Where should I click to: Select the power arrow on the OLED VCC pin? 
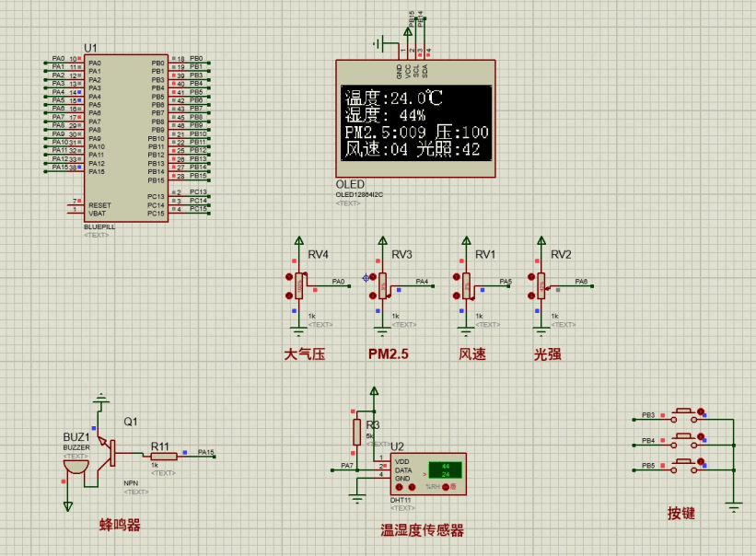click(x=408, y=33)
